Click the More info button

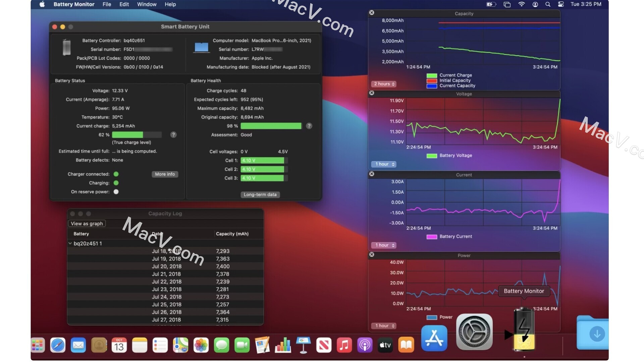tap(165, 174)
